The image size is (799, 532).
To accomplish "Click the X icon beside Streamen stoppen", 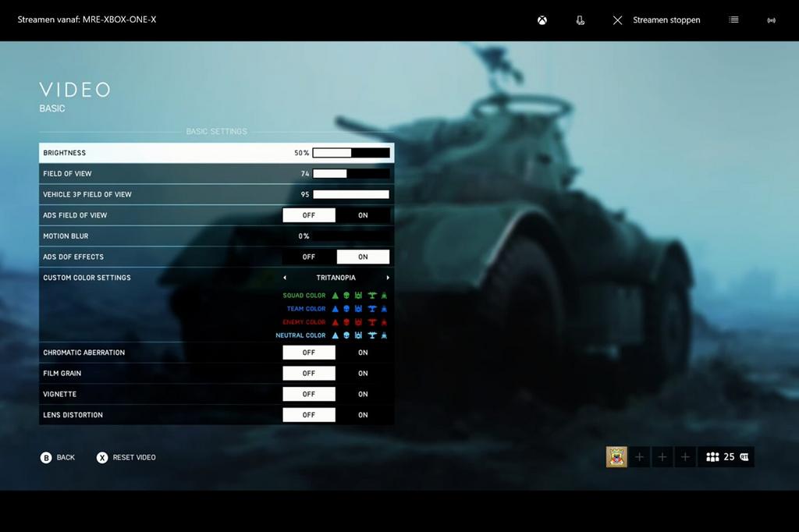I will point(618,20).
